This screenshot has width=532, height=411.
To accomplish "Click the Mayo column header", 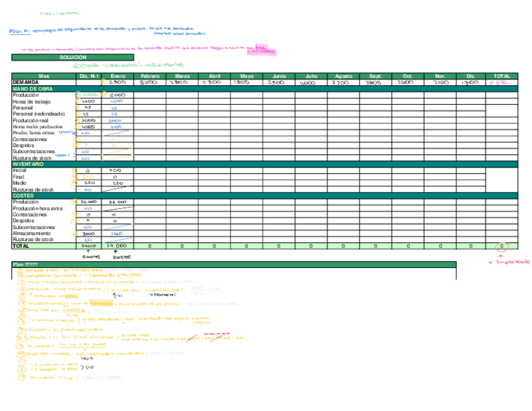I will [x=247, y=76].
